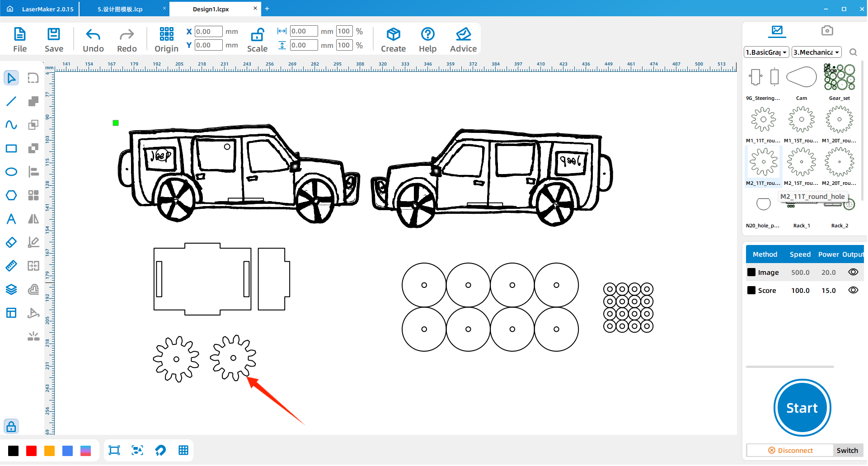868x466 pixels.
Task: Click the zoom-to-selection icon
Action: click(x=137, y=450)
